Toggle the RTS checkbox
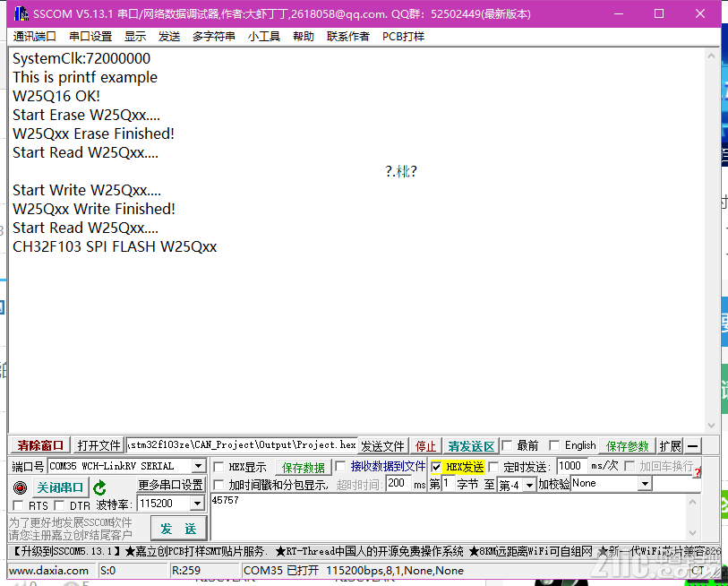728x586 pixels. click(18, 505)
